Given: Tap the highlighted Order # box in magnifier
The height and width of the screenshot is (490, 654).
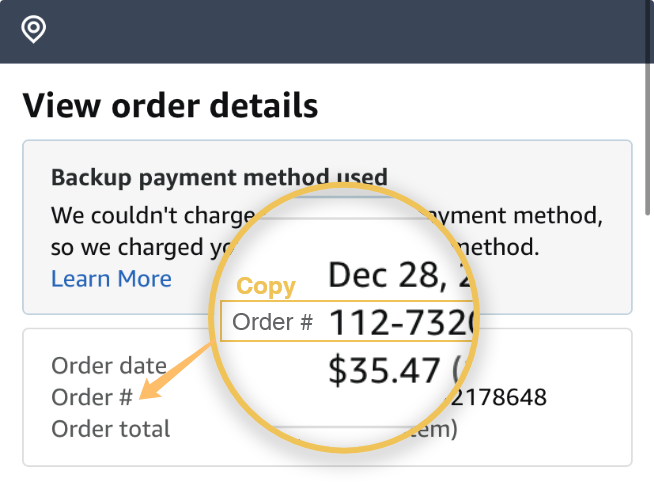Looking at the screenshot, I should [x=274, y=322].
